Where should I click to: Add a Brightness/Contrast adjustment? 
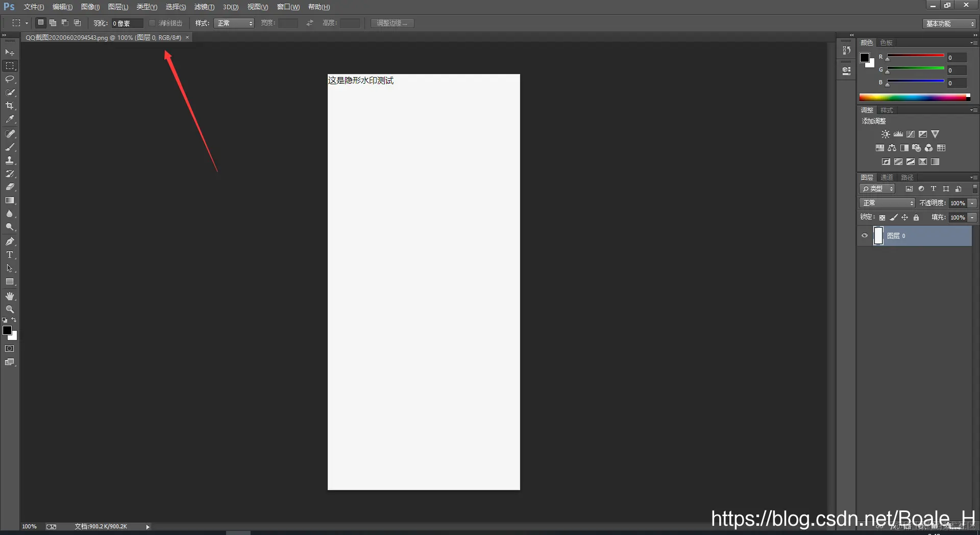tap(886, 134)
